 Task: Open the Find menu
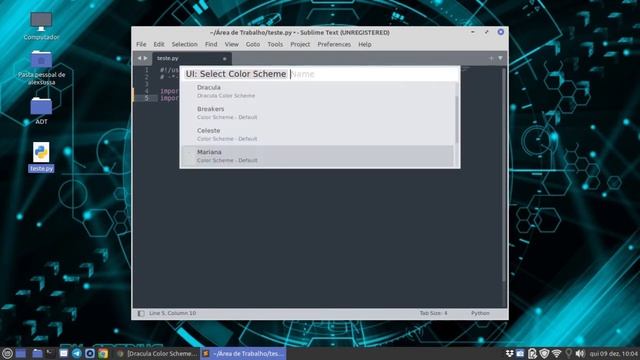(x=211, y=44)
